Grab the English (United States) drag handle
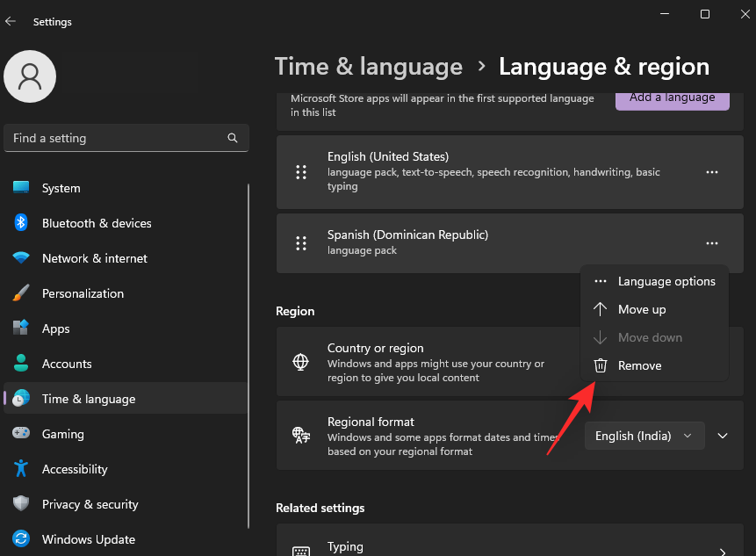 (301, 172)
